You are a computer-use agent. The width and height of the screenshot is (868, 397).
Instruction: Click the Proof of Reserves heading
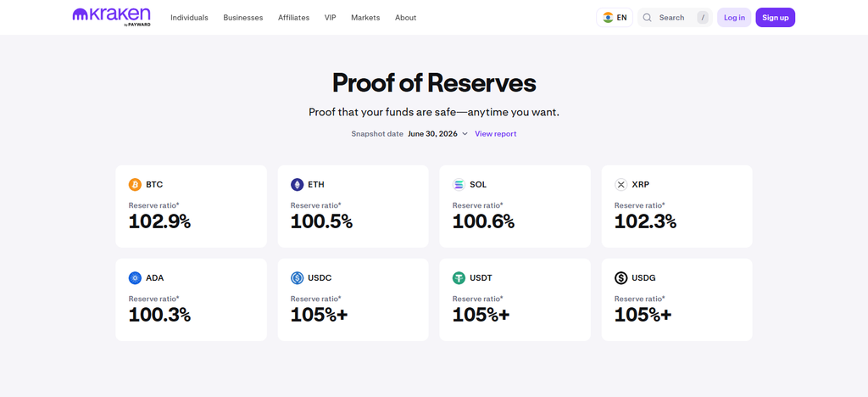pos(434,83)
